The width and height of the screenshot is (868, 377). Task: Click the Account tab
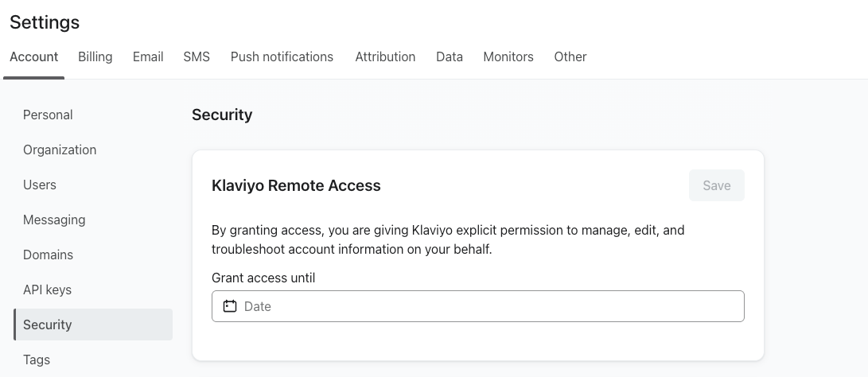point(34,57)
